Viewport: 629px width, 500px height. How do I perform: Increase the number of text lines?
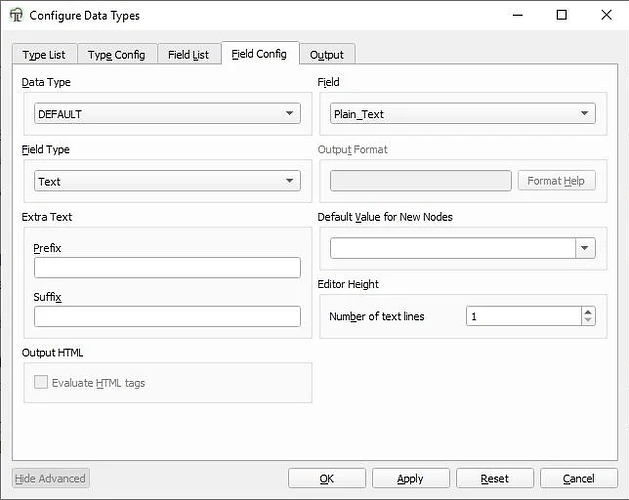coord(587,311)
